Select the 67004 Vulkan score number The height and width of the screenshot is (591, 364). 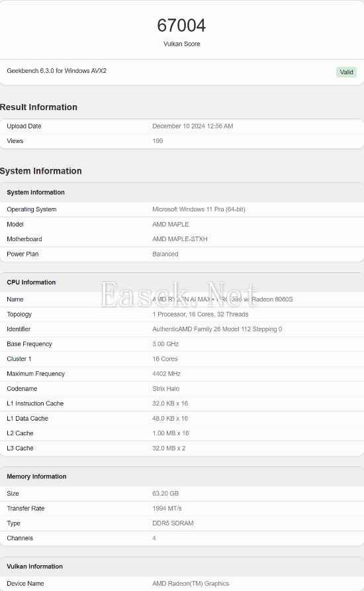click(x=181, y=26)
